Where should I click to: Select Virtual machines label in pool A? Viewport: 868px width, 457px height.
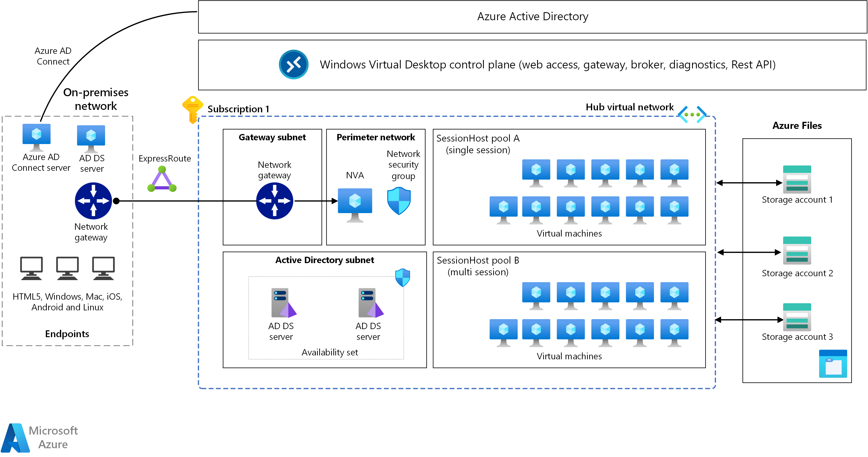[x=569, y=233]
